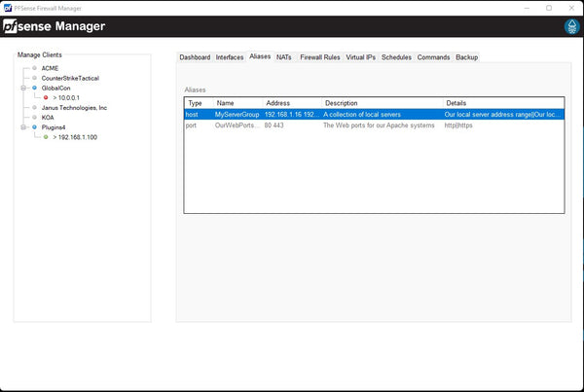Collapse the GlobalCon tree node
Screen dimensions: 584x392
23,88
